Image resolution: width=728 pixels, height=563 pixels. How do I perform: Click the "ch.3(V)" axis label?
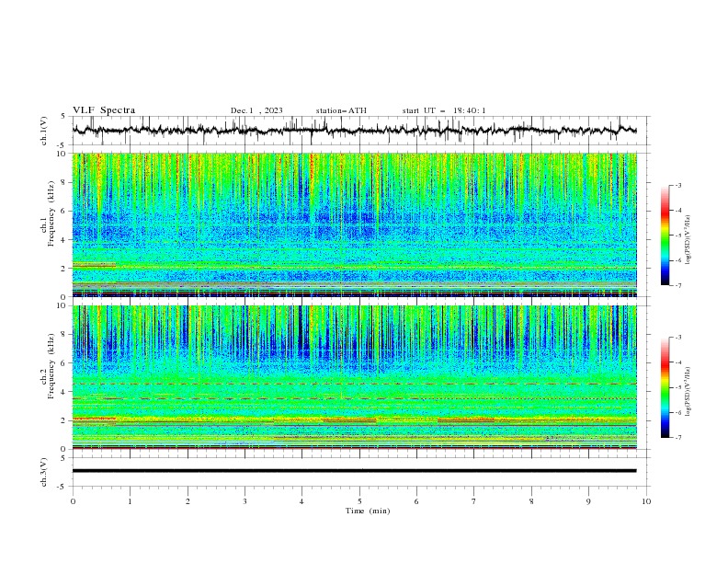[x=44, y=472]
